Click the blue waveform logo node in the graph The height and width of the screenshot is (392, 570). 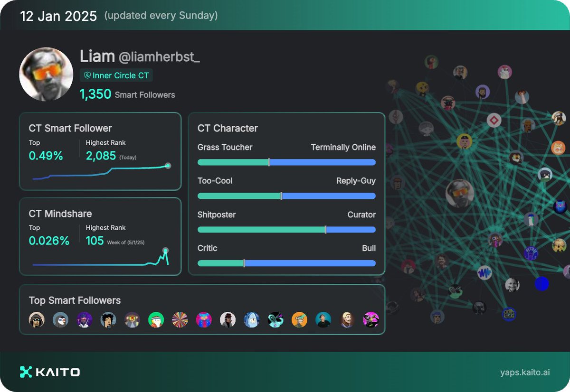coord(485,273)
